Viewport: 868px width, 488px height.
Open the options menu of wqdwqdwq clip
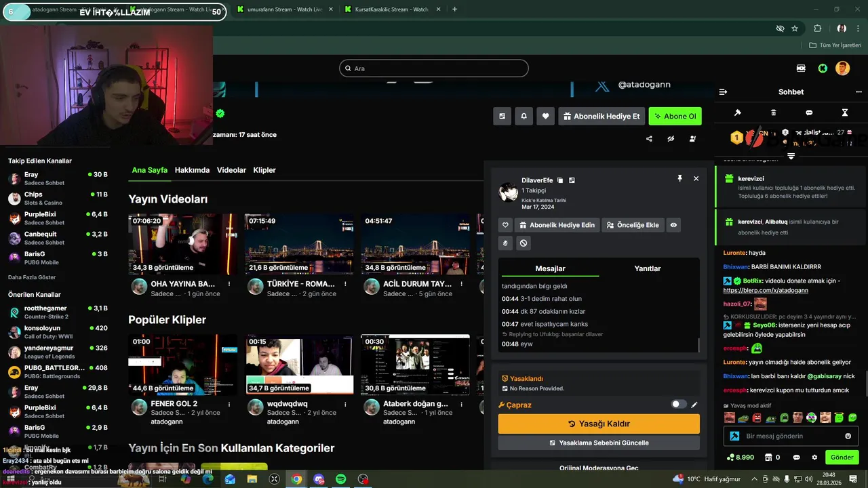coord(345,404)
